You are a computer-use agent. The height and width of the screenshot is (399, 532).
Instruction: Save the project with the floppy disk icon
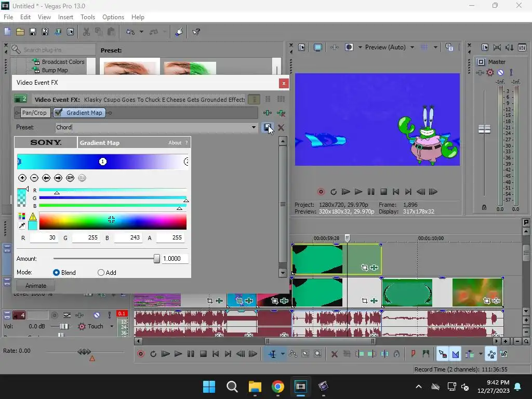pyautogui.click(x=33, y=32)
